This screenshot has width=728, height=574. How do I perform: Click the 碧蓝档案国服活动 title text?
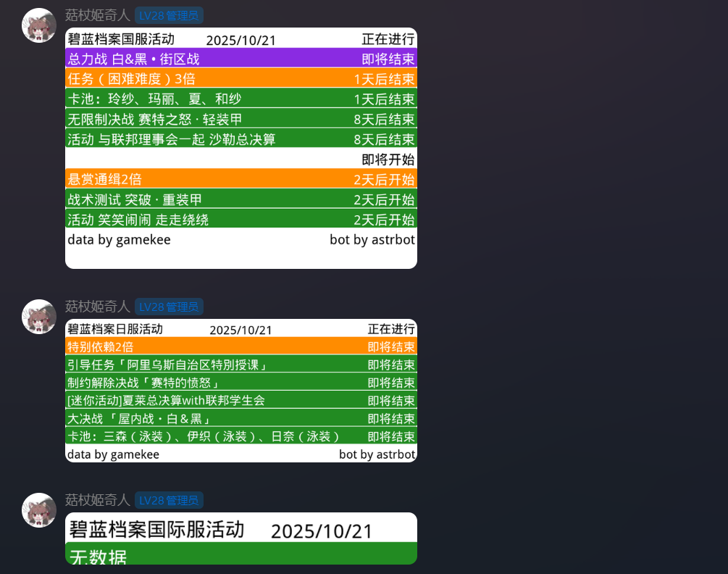point(121,39)
